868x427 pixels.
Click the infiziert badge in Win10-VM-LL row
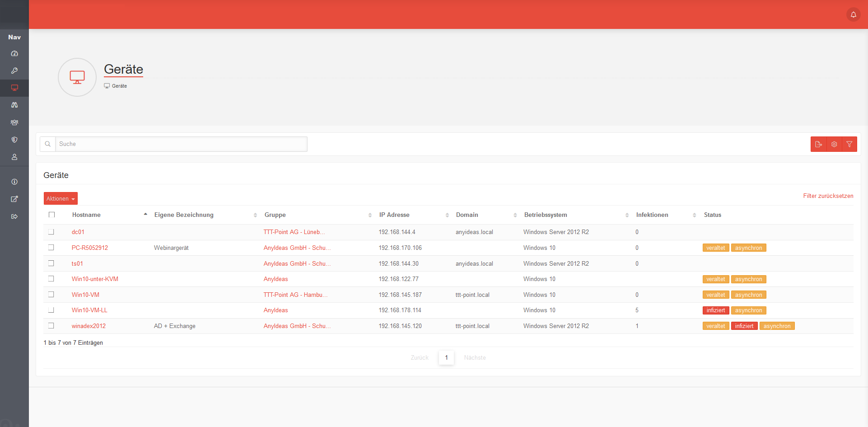point(716,310)
